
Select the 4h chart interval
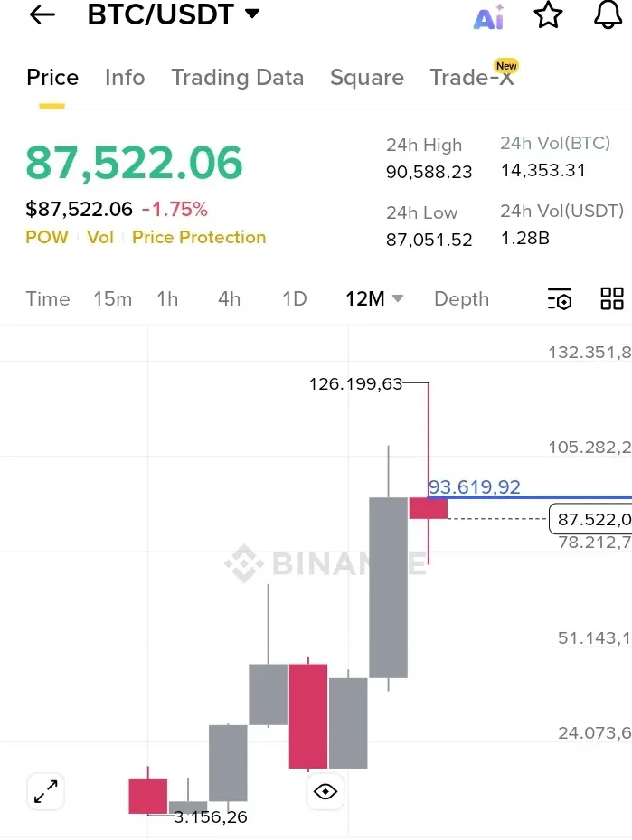[x=230, y=299]
